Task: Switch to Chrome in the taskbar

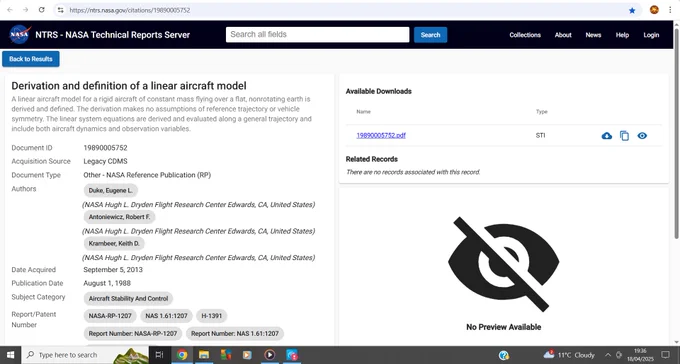Action: click(x=182, y=355)
